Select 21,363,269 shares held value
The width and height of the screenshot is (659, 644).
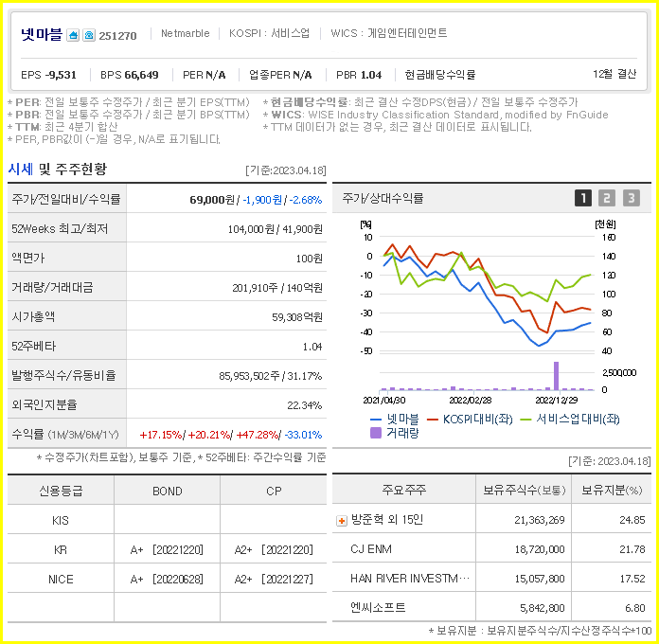tap(540, 521)
